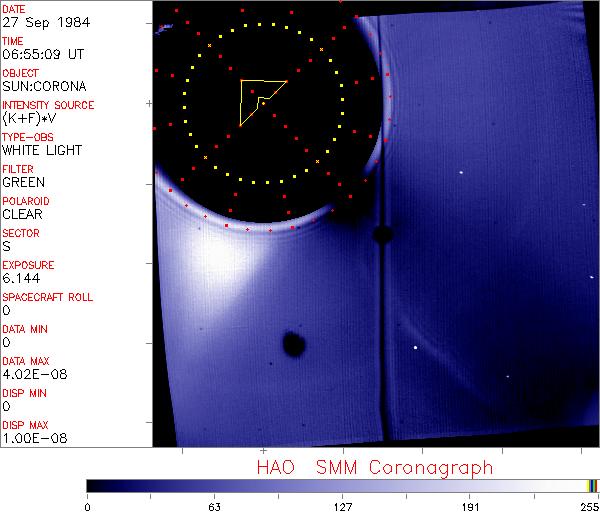Select the exposure value 6.144
Viewport: 600px width, 512px height.
click(21, 278)
